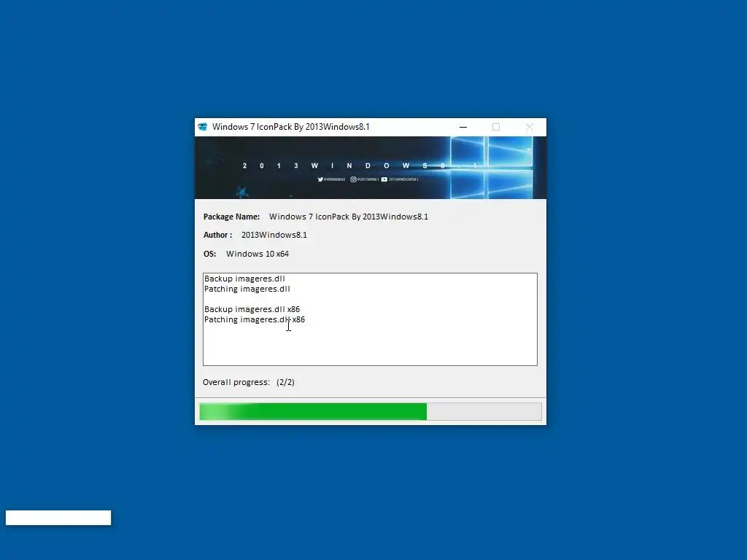This screenshot has height=560, width=747.
Task: Select the 'Backup imageres.dll' first log line
Action: (244, 279)
